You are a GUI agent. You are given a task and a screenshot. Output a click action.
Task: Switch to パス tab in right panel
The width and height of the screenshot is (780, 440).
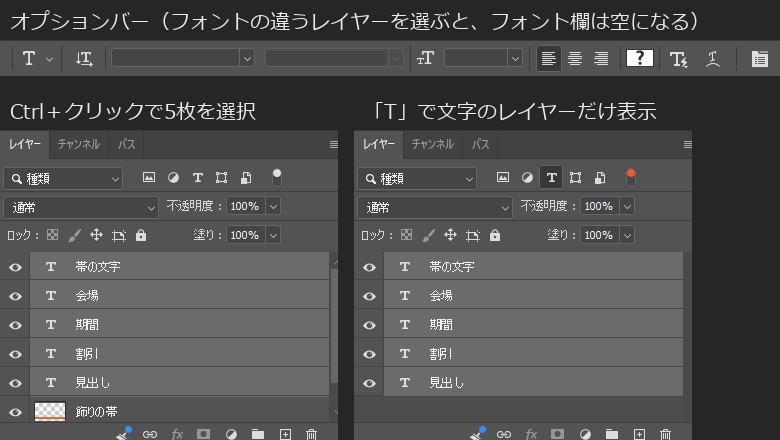[x=481, y=144]
